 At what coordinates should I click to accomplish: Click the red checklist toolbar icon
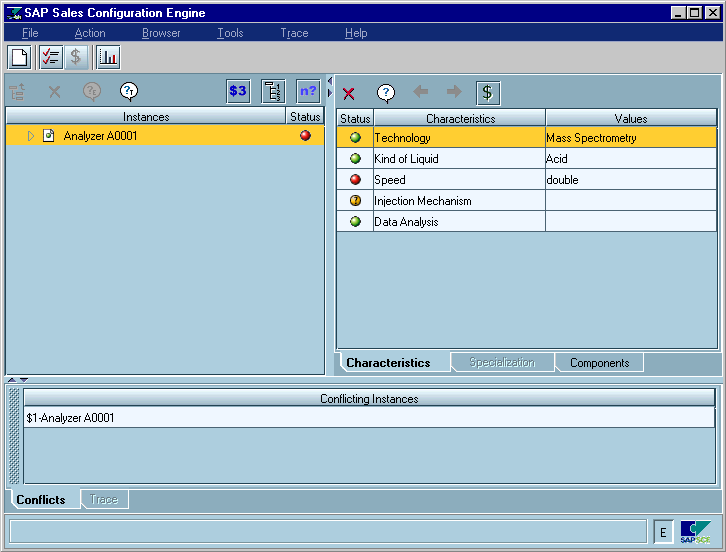pos(51,57)
